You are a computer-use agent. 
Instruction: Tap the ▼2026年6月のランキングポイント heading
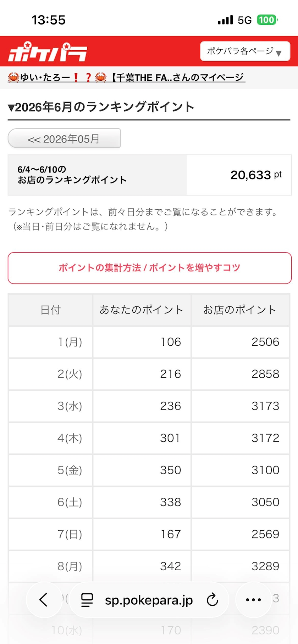pos(101,107)
